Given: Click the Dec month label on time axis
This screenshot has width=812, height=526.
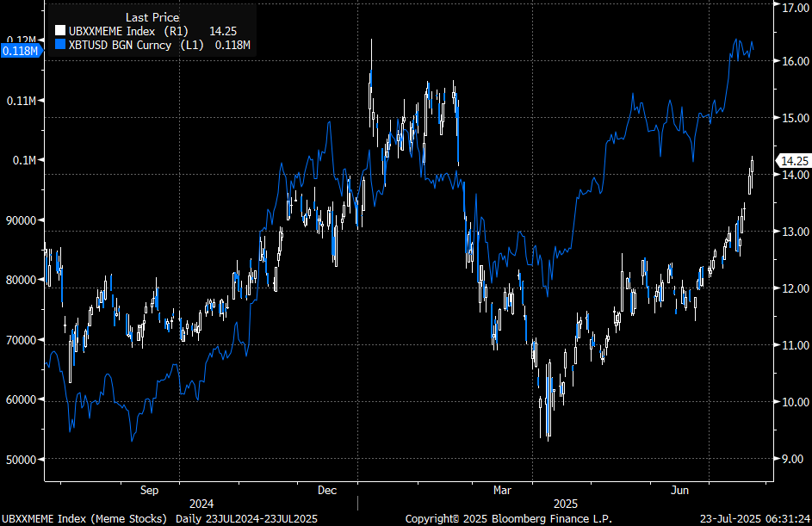Looking at the screenshot, I should [327, 491].
